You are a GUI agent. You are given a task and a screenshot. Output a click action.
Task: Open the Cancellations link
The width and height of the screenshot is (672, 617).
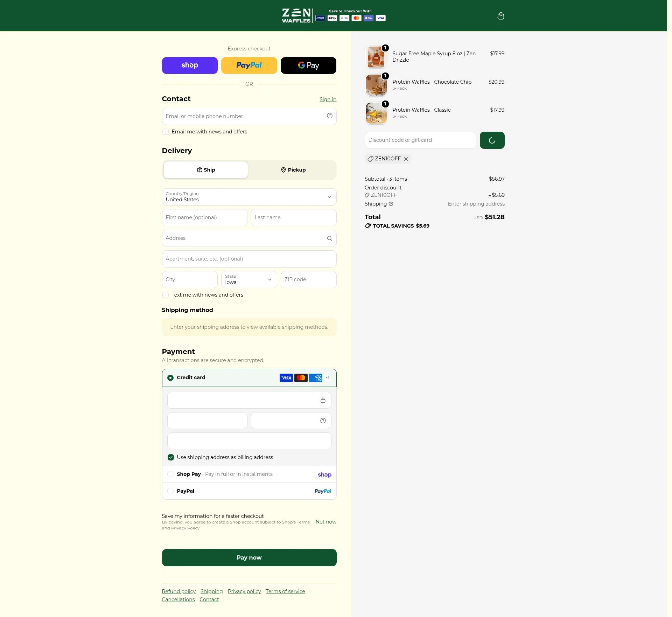click(x=178, y=599)
